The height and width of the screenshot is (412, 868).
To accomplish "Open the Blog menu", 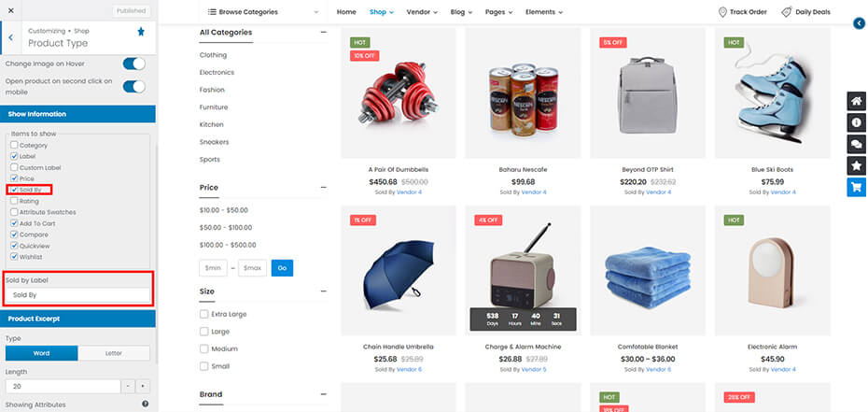I will (461, 12).
